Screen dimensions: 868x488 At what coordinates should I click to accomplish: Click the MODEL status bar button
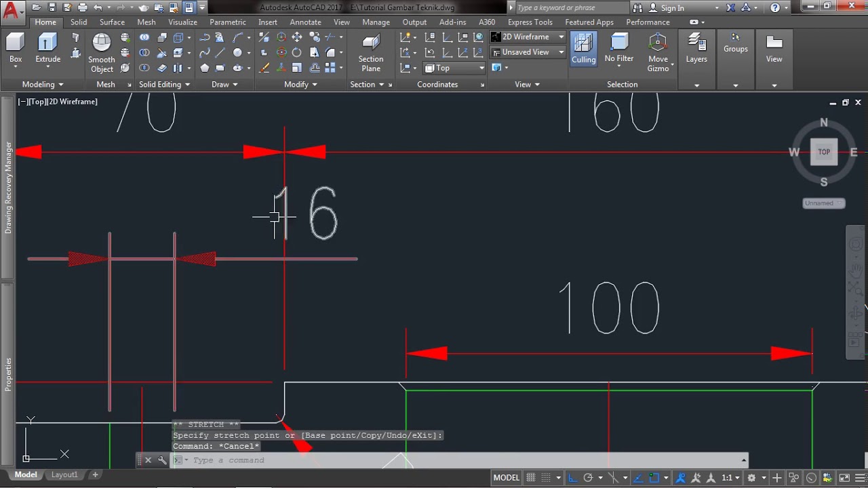tap(507, 478)
